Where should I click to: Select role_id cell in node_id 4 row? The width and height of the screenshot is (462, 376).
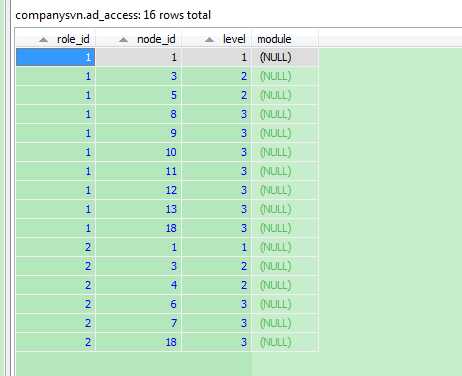tap(56, 285)
